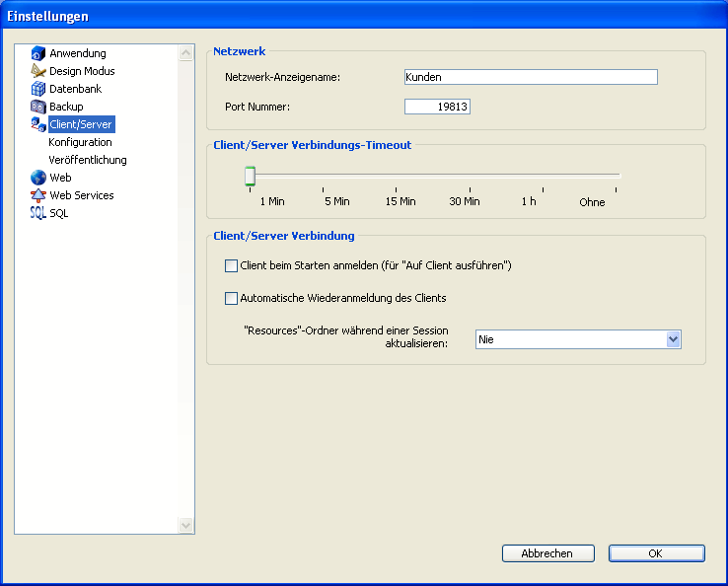Toggle Automatische Wiederanmeldung des Clients
The image size is (728, 586).
[x=232, y=298]
